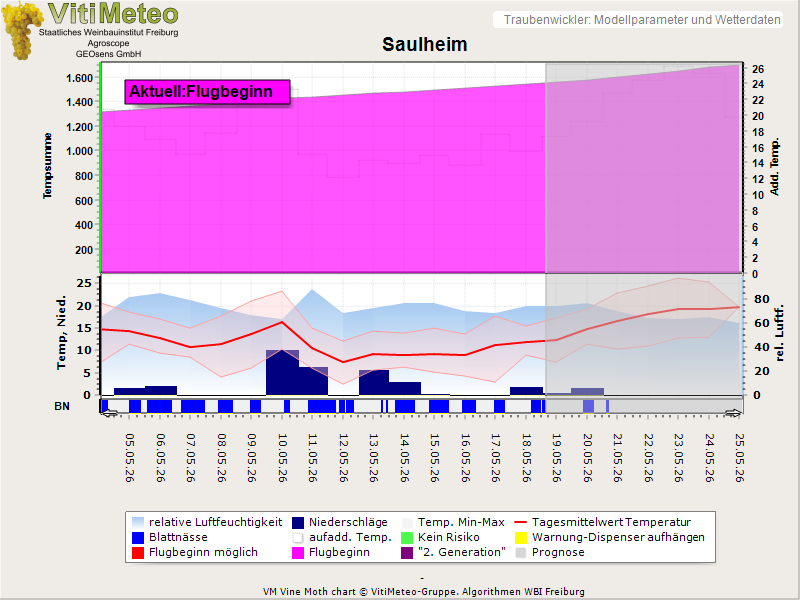
Task: Click the 1.600 value on Tempsumme axis
Action: click(x=79, y=78)
